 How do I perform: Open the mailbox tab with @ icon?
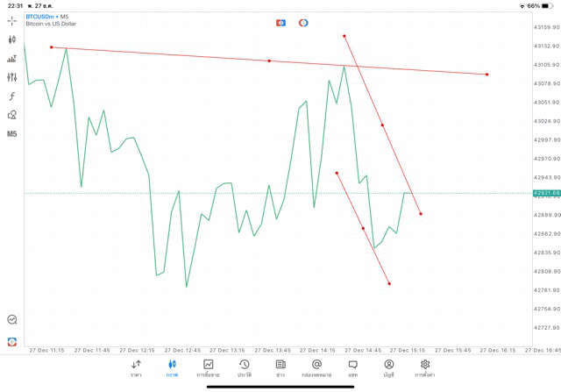pos(316,368)
